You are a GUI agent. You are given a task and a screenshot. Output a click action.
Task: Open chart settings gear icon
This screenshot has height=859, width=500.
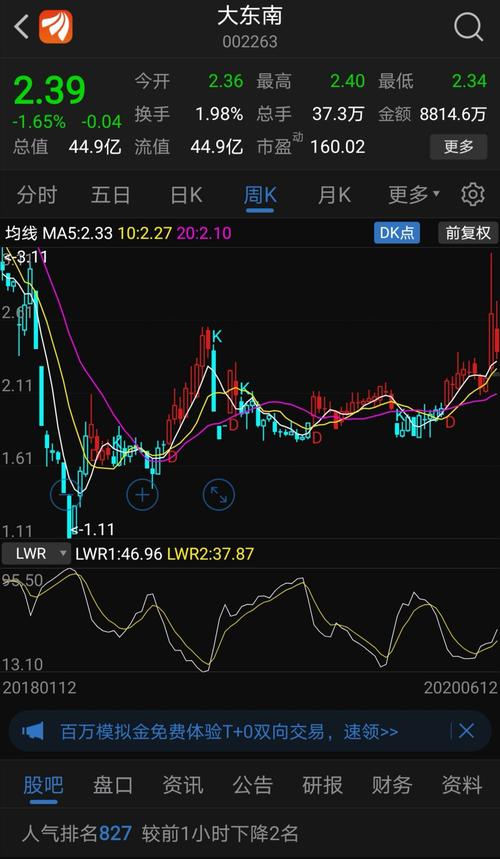[473, 194]
